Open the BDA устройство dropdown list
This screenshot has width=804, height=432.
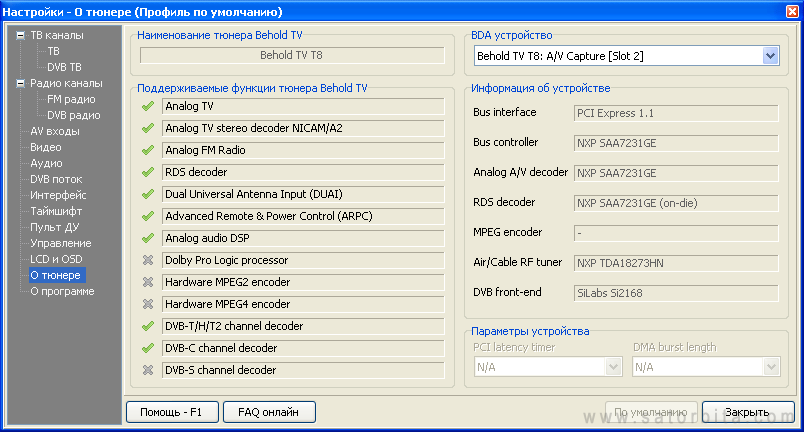coord(770,56)
